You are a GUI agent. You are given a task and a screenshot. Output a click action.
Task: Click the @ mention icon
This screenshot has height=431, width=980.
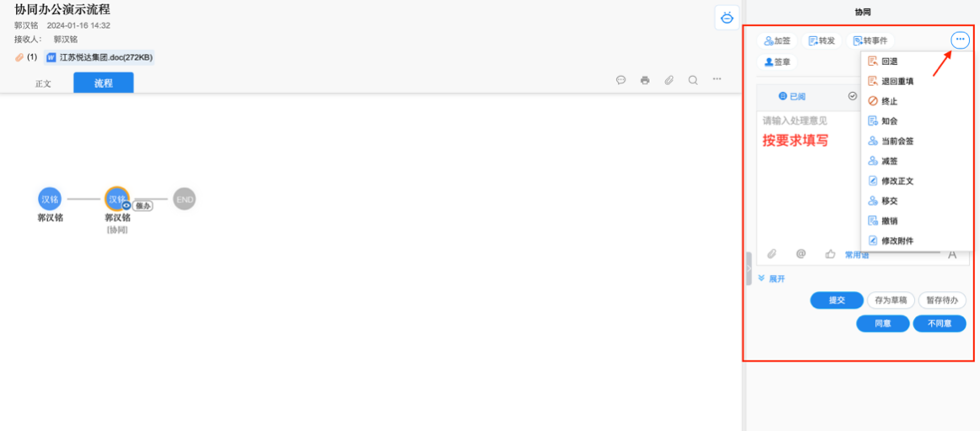pyautogui.click(x=801, y=254)
